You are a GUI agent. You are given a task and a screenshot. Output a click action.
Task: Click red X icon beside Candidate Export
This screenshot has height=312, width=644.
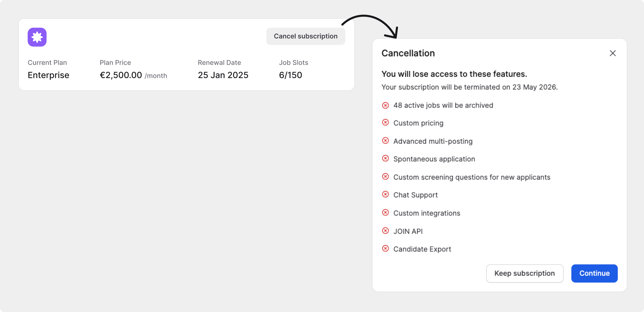tap(385, 249)
